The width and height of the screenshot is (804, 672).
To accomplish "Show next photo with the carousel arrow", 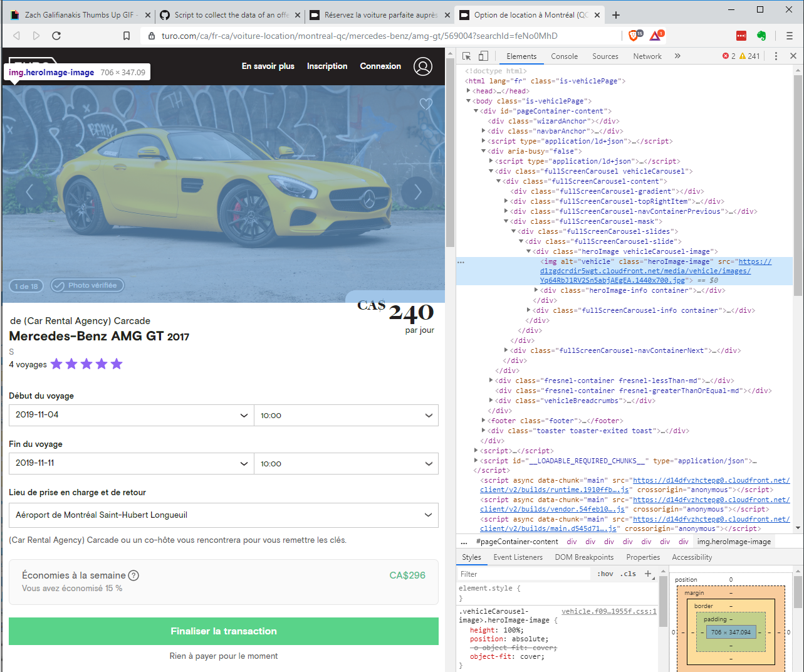I will point(417,192).
